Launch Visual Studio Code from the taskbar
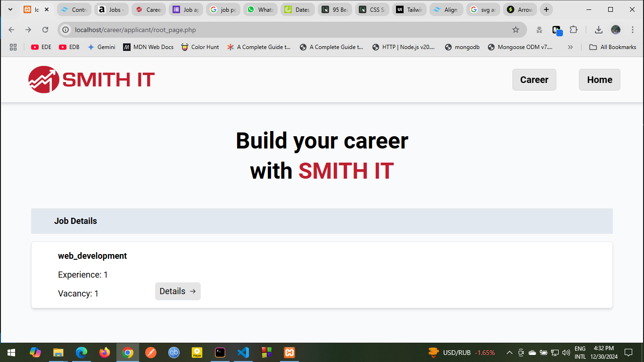The height and width of the screenshot is (362, 644). 243,353
